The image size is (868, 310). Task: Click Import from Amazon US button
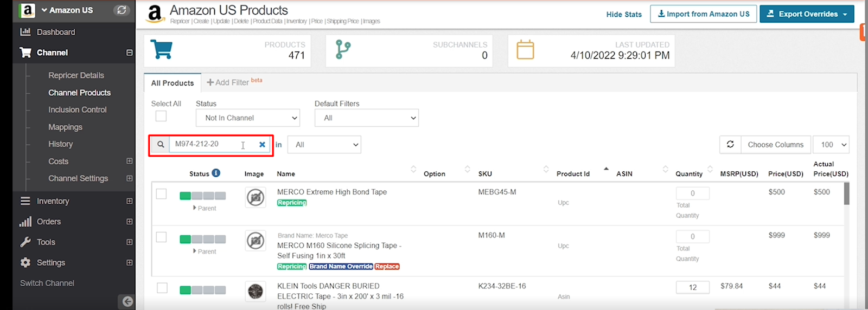click(704, 14)
